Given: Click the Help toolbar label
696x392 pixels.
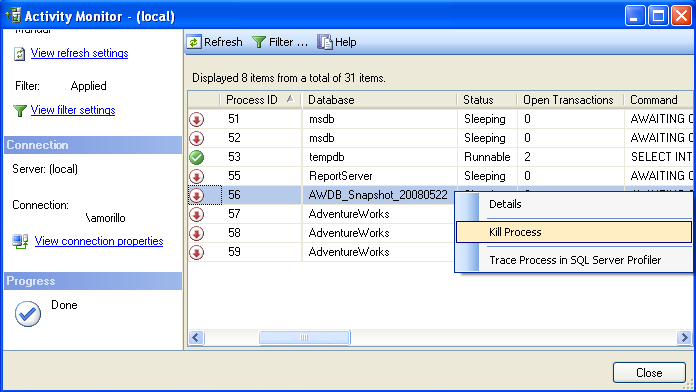Looking at the screenshot, I should point(346,42).
